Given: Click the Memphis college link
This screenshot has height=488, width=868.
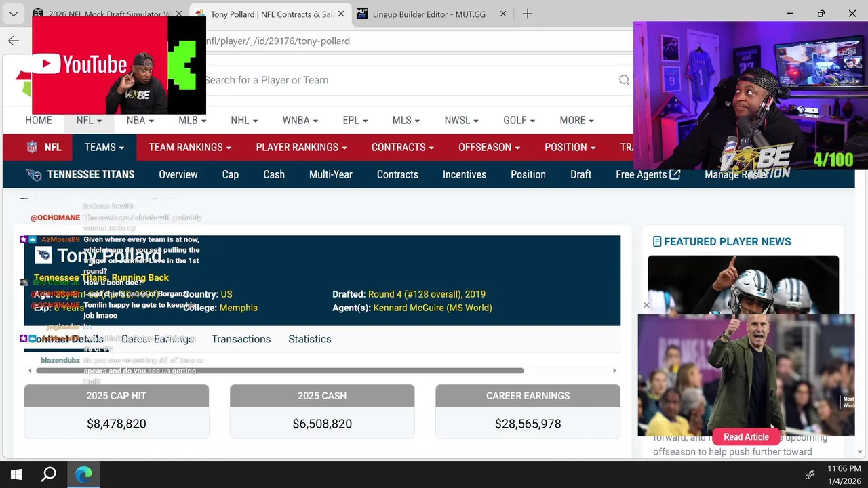Looking at the screenshot, I should point(238,308).
